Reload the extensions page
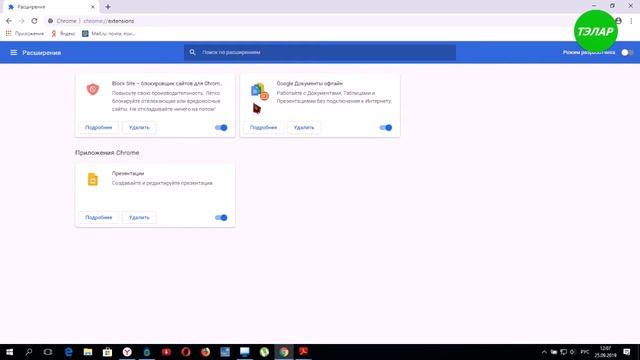The height and width of the screenshot is (360, 640). tap(34, 21)
